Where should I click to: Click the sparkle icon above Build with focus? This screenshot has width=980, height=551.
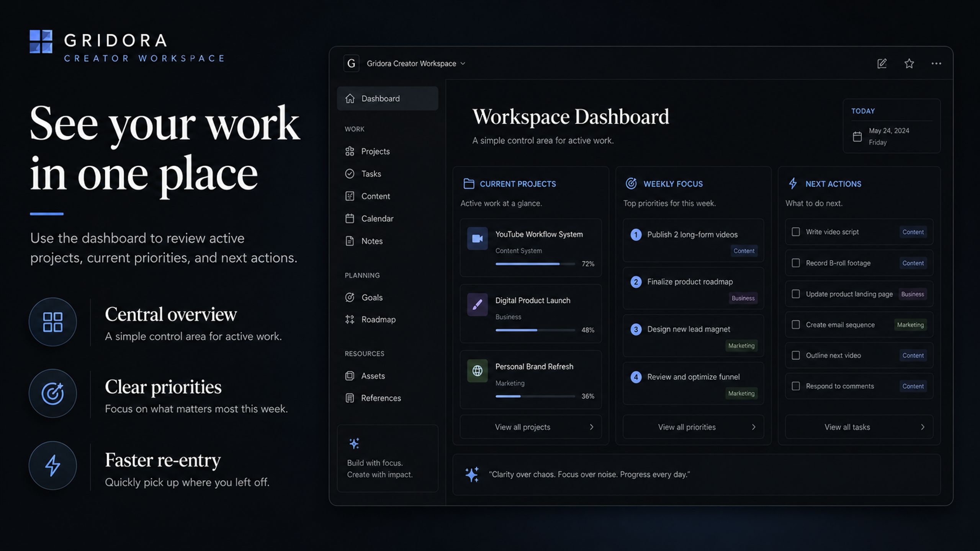[354, 443]
